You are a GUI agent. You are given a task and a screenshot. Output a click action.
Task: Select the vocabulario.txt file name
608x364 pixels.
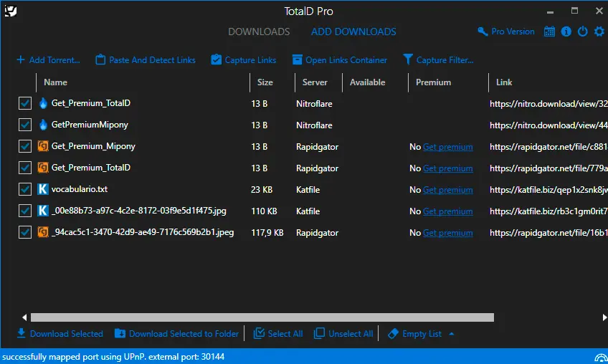coord(80,189)
